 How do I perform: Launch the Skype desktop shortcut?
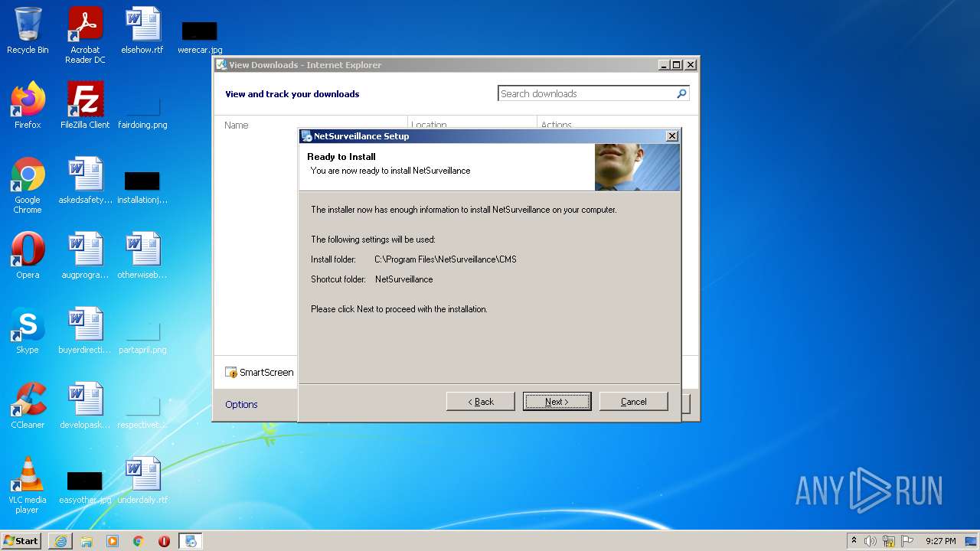tap(28, 331)
